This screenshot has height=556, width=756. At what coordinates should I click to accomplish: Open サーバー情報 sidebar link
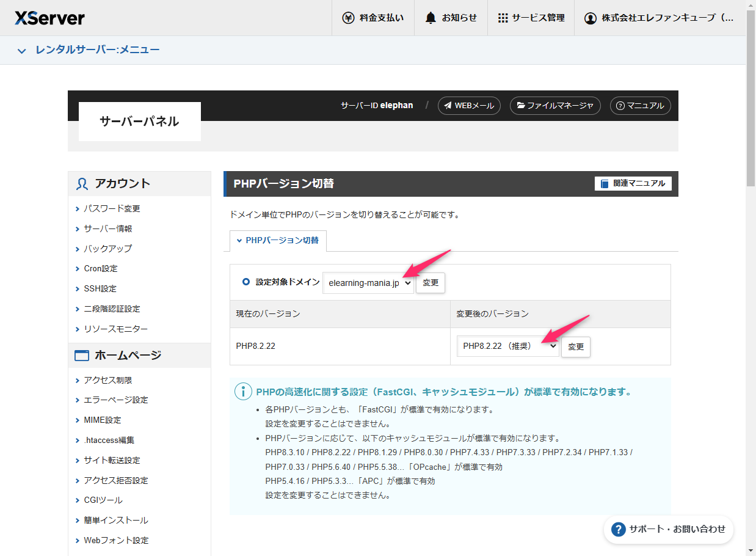click(x=107, y=229)
